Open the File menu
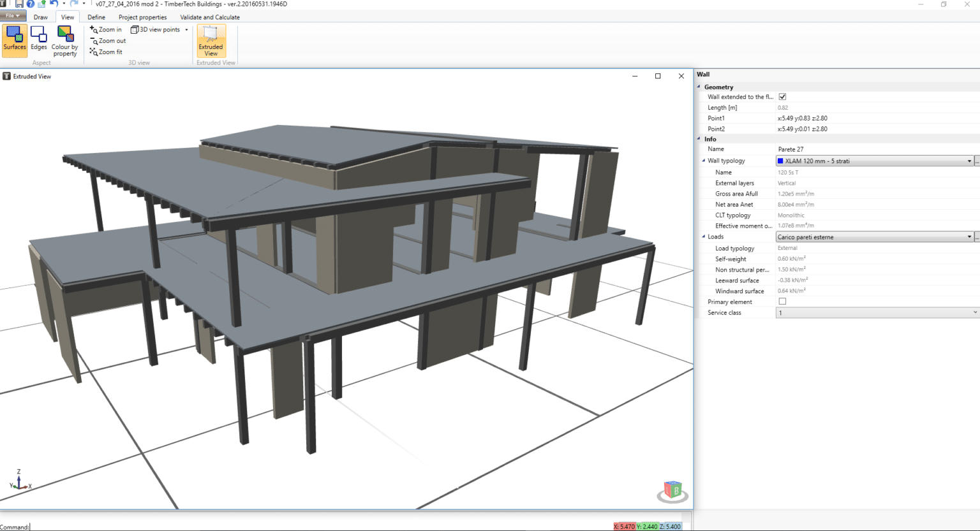980x531 pixels. click(x=12, y=15)
